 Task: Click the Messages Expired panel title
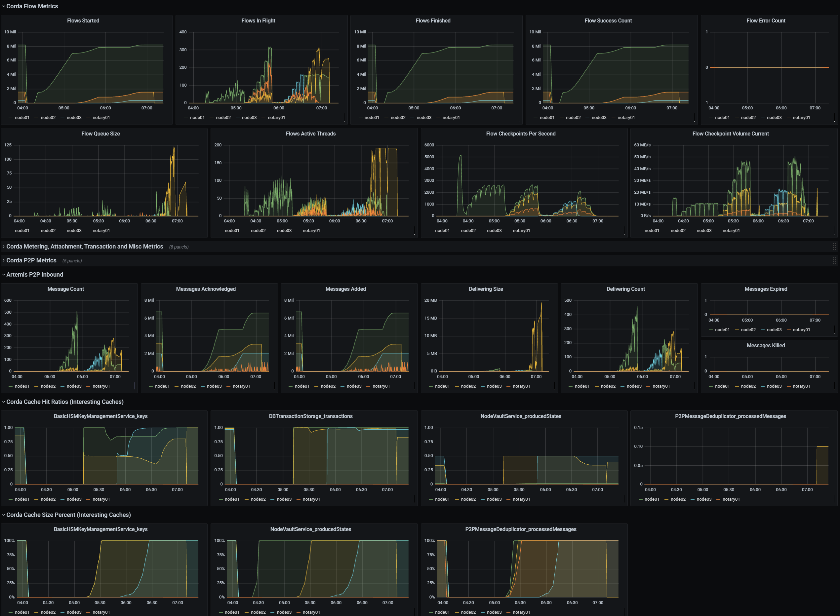(766, 289)
